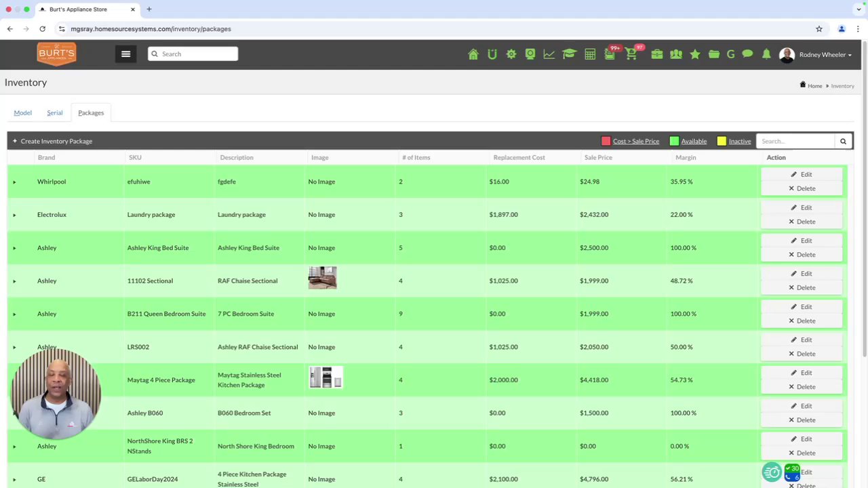Viewport: 868px width, 488px height.
Task: Click the green timer widget icon near the bottom
Action: point(772,472)
